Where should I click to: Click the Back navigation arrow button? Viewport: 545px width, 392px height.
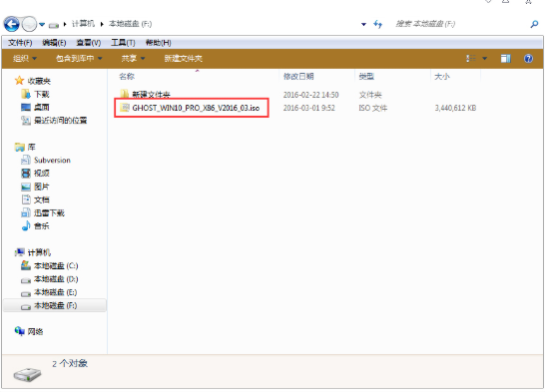(x=11, y=24)
